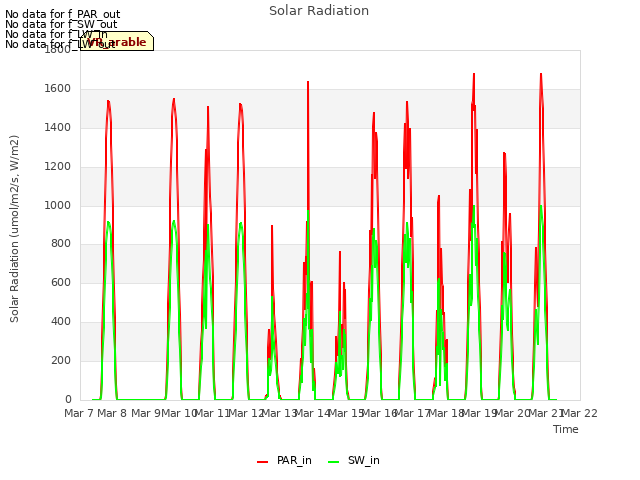Click the 0 y-axis tick label
This screenshot has width=640, height=480.
[68, 399]
